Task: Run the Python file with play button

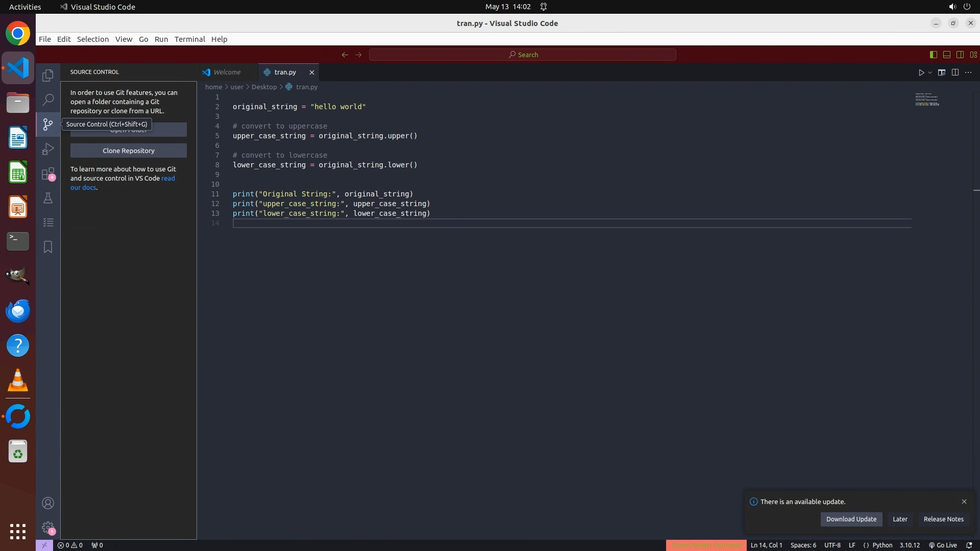Action: (921, 72)
